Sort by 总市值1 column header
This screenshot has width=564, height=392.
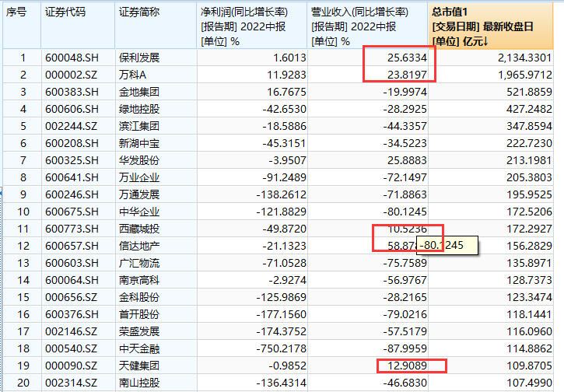click(x=490, y=26)
